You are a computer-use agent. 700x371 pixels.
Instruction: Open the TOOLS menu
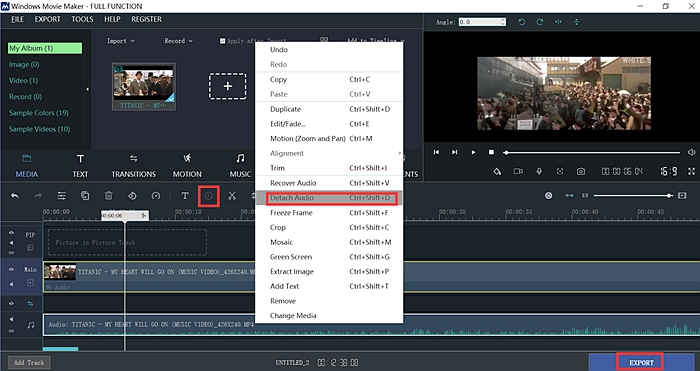click(x=83, y=19)
